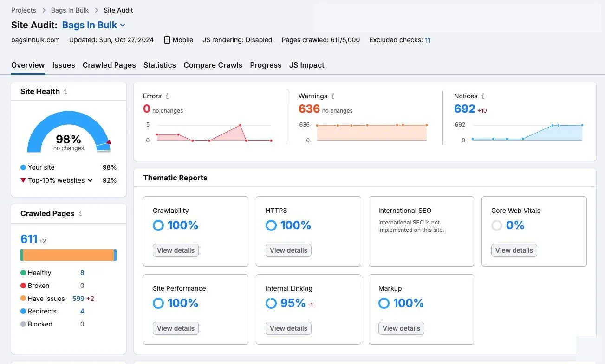The width and height of the screenshot is (605, 364).
Task: View details for HTTPS report
Action: coord(288,250)
